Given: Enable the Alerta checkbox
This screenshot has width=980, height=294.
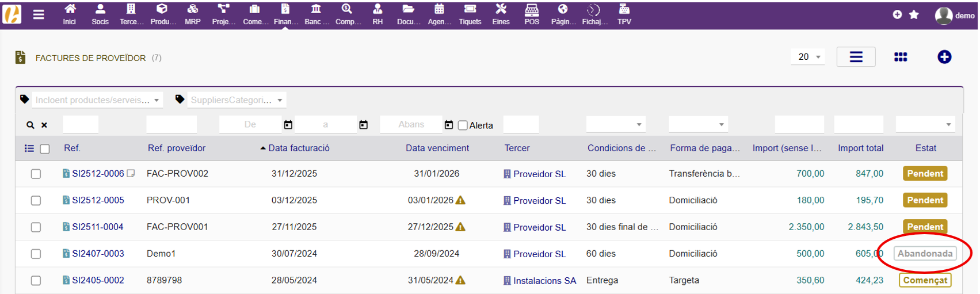Looking at the screenshot, I should coord(463,125).
